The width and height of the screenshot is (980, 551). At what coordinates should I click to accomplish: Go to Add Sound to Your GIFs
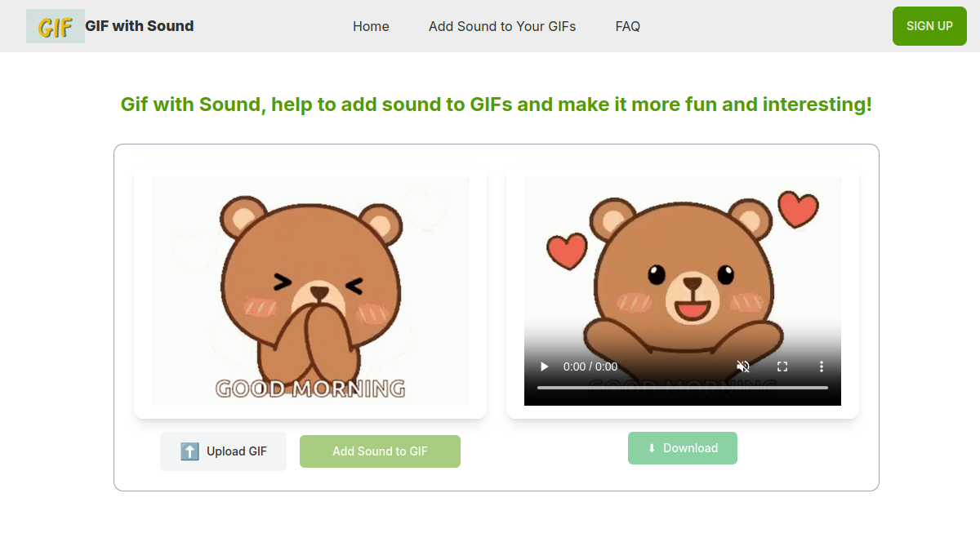click(x=502, y=26)
